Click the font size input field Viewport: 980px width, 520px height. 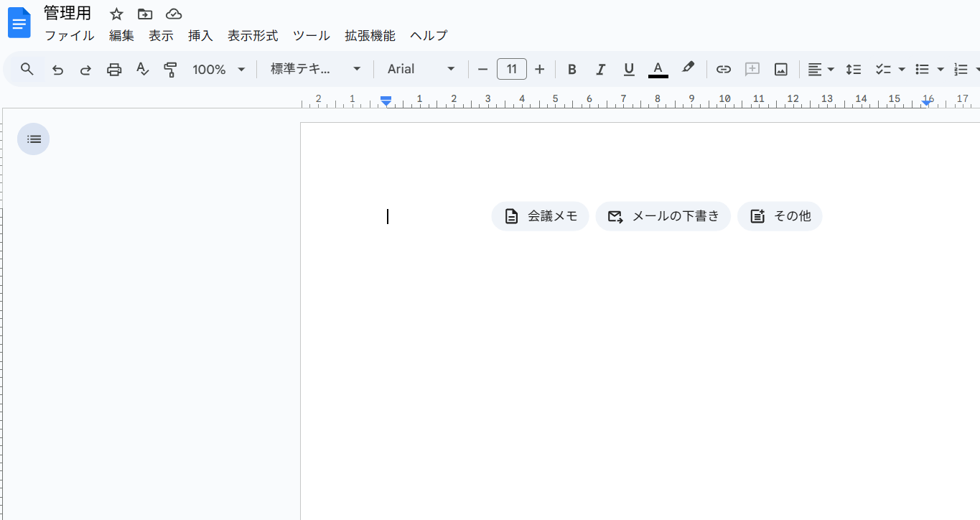tap(512, 70)
